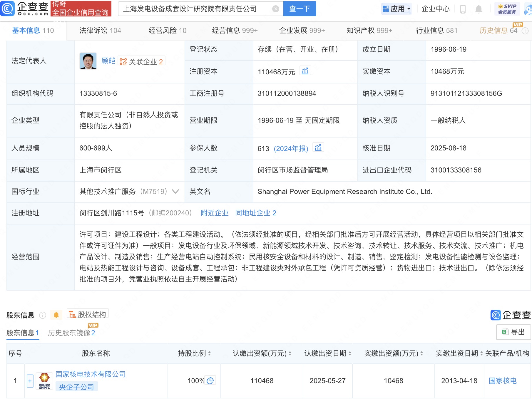Open the notification bell in header
Viewport: 532px width, 399px height.
pos(479,9)
